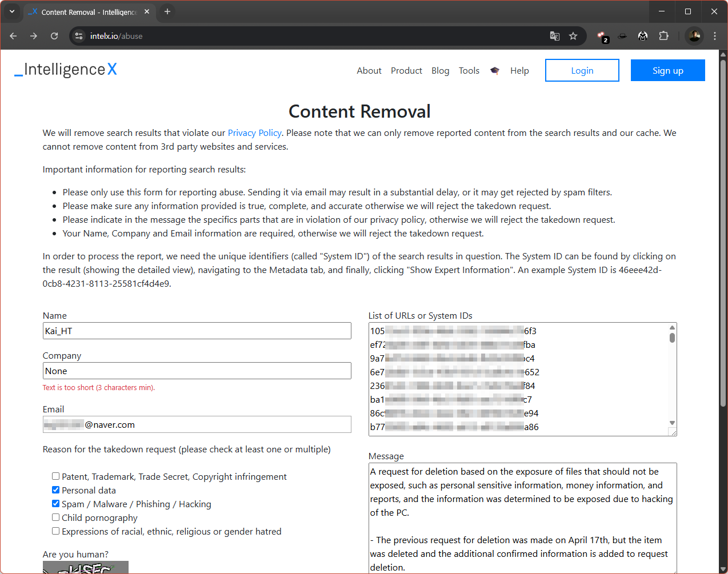Screen dimensions: 728x574
Task: Open the Tampermonkey-style extension icon
Action: click(643, 36)
